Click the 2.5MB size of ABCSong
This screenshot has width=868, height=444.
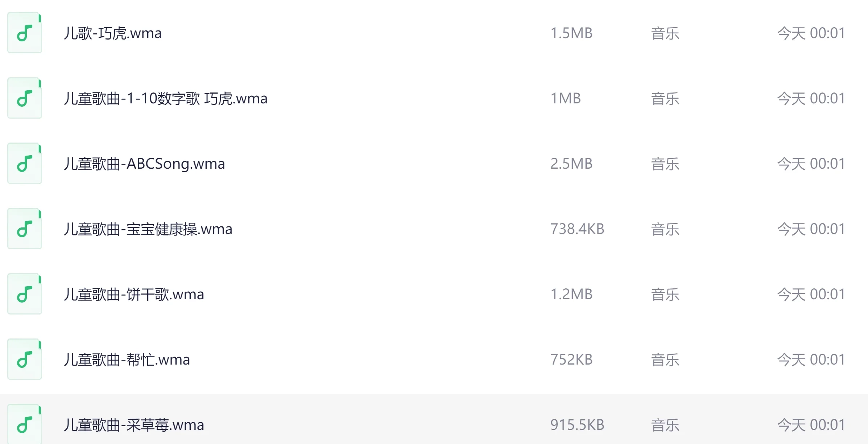(571, 164)
